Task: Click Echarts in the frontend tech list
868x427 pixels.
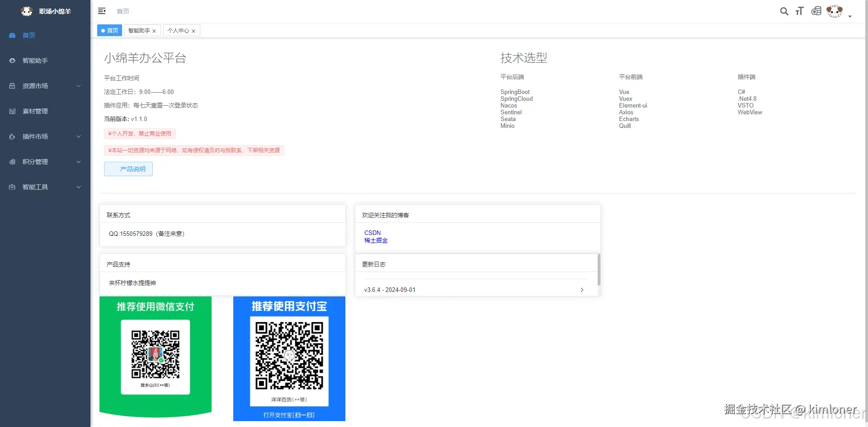Action: click(x=629, y=119)
